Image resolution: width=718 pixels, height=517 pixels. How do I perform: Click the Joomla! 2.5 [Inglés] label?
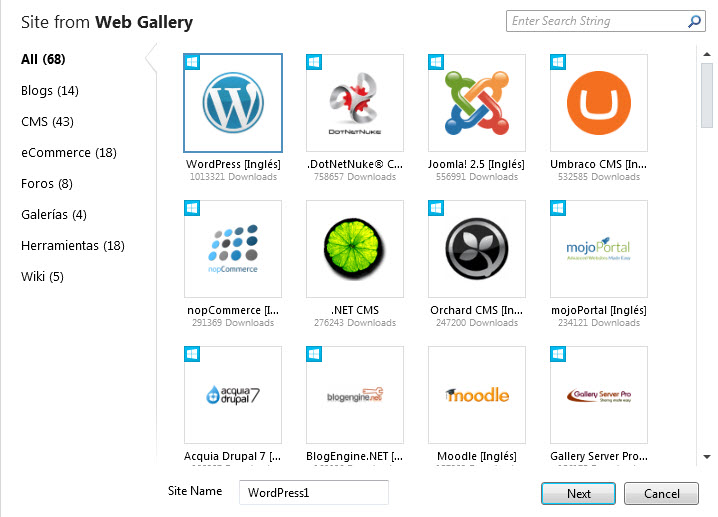(x=476, y=164)
